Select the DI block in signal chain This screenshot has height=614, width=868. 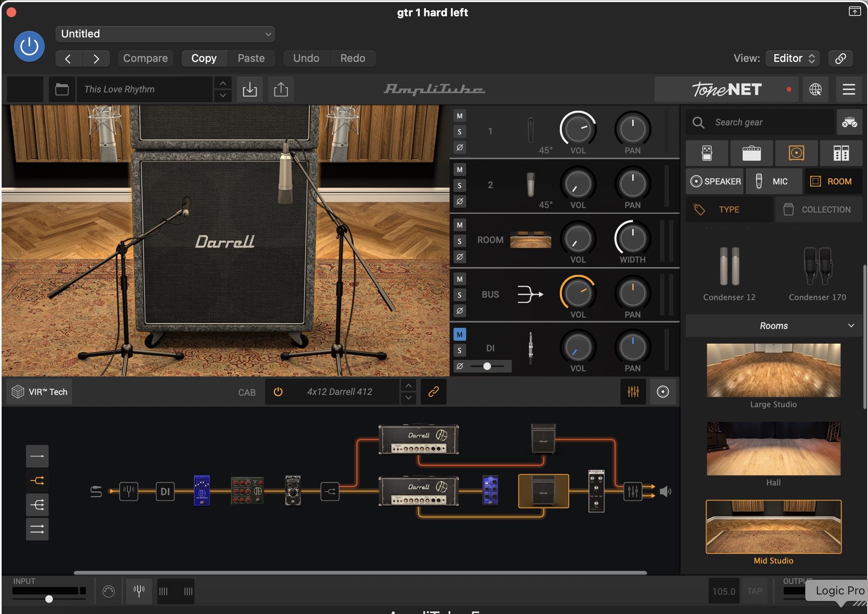click(165, 491)
